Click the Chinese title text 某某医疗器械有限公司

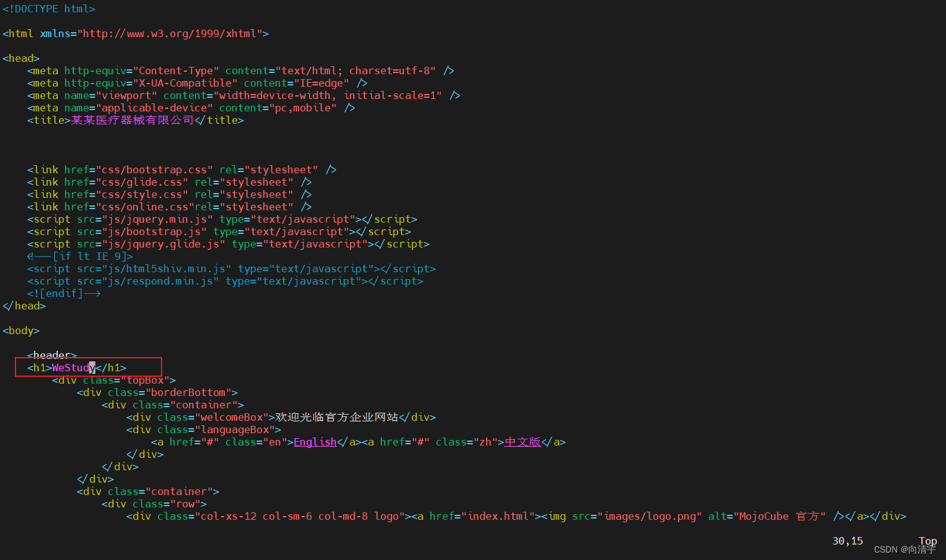[132, 120]
